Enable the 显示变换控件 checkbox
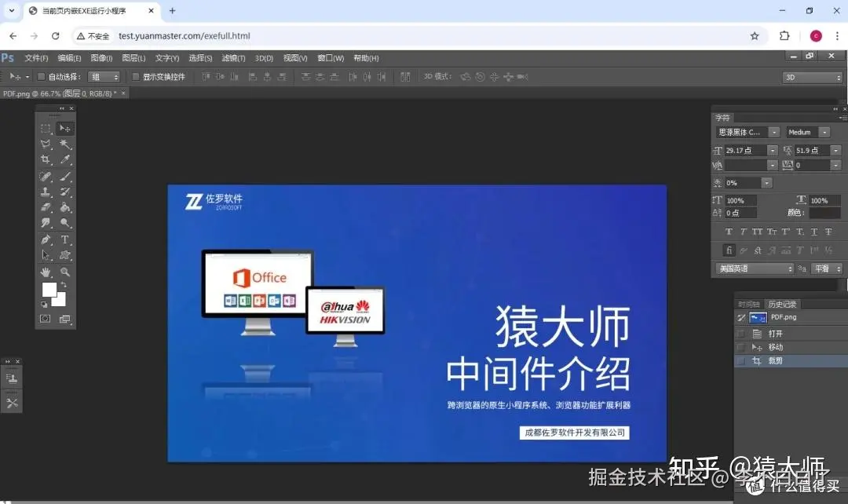 coord(136,77)
